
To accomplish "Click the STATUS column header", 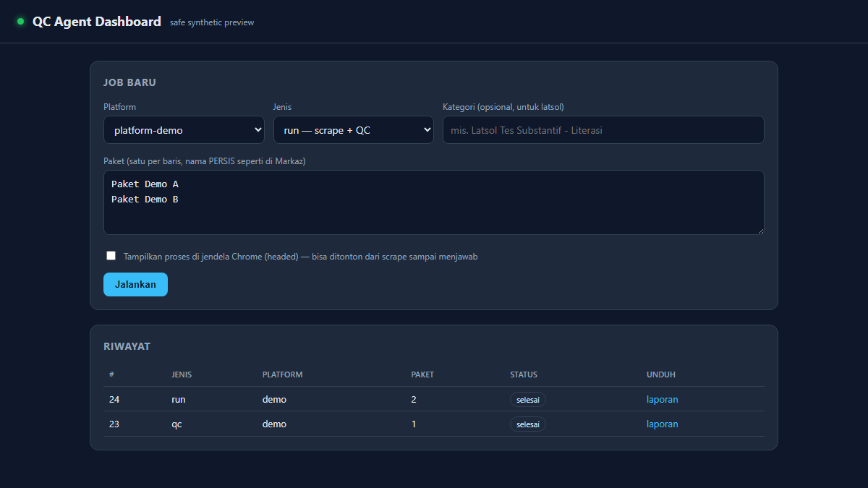I will click(x=524, y=374).
